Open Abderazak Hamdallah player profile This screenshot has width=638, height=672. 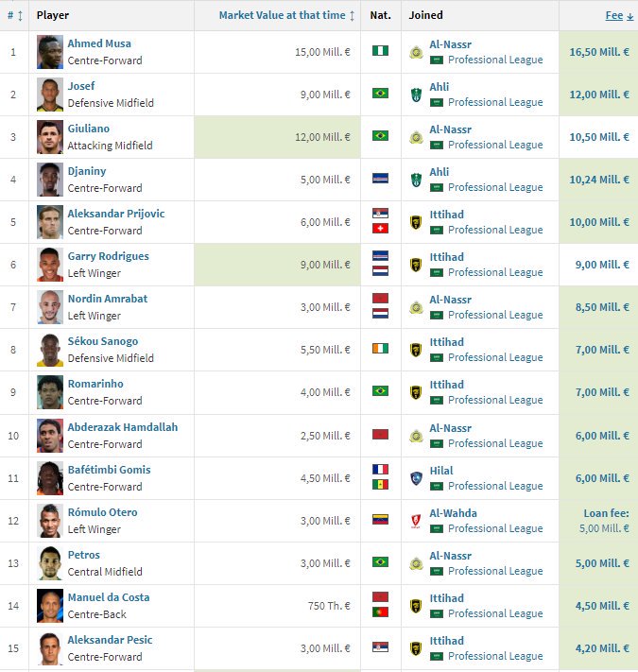[x=123, y=427]
